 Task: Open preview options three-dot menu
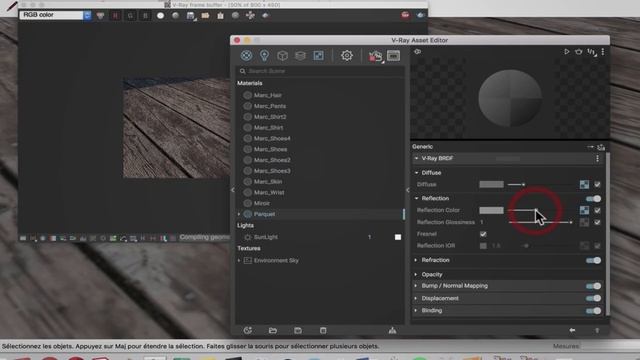click(x=603, y=52)
